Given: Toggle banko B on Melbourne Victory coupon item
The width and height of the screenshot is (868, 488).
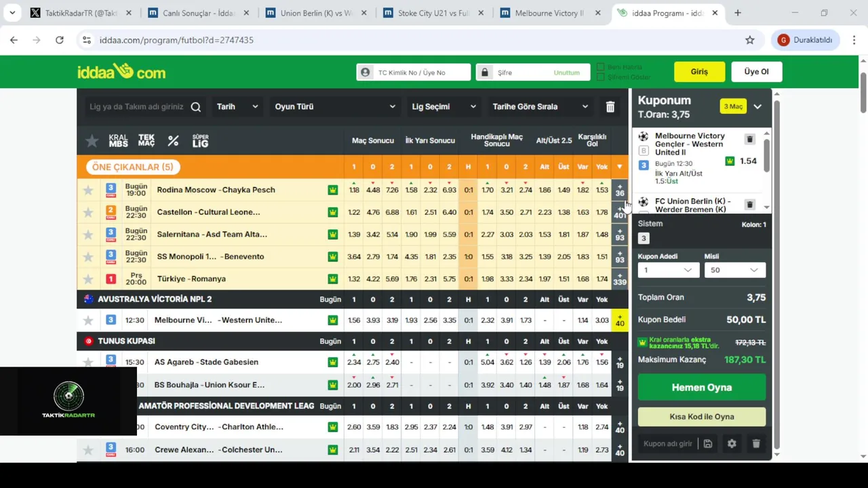Looking at the screenshot, I should 644,150.
